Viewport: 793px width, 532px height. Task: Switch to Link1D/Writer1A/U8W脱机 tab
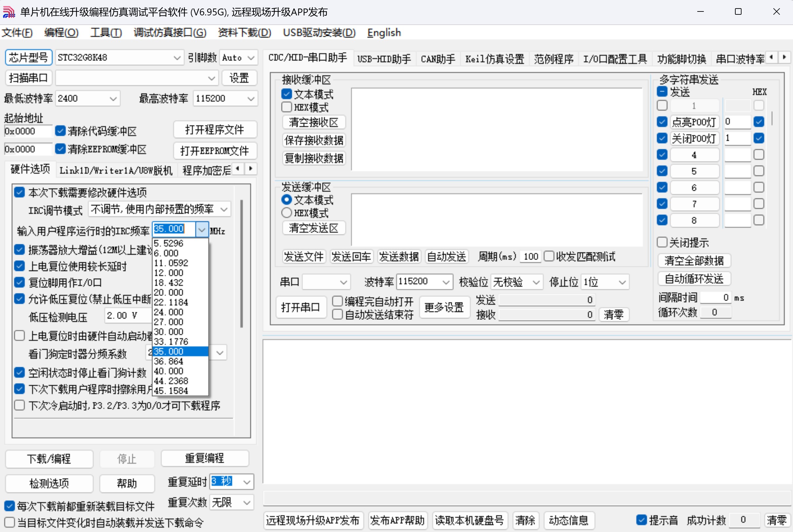click(116, 170)
